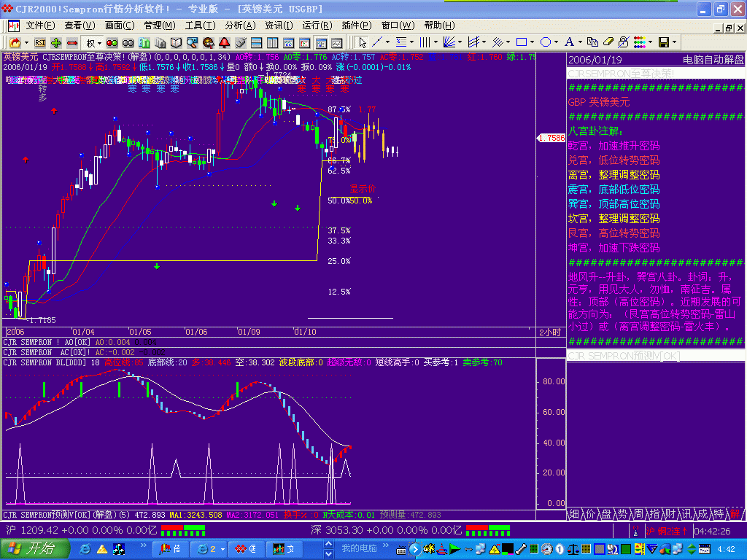Click the magnifier search toolbar icon
Image resolution: width=747 pixels, height=560 pixels.
(192, 43)
